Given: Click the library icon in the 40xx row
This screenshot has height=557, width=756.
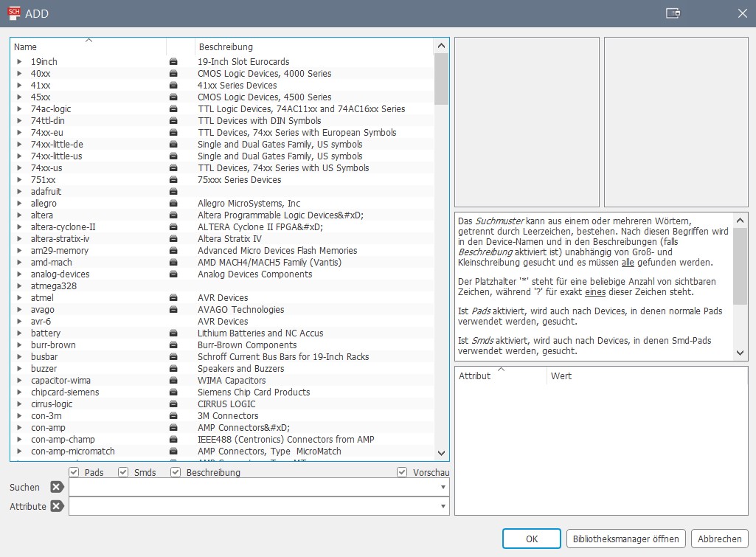Looking at the screenshot, I should [x=173, y=73].
